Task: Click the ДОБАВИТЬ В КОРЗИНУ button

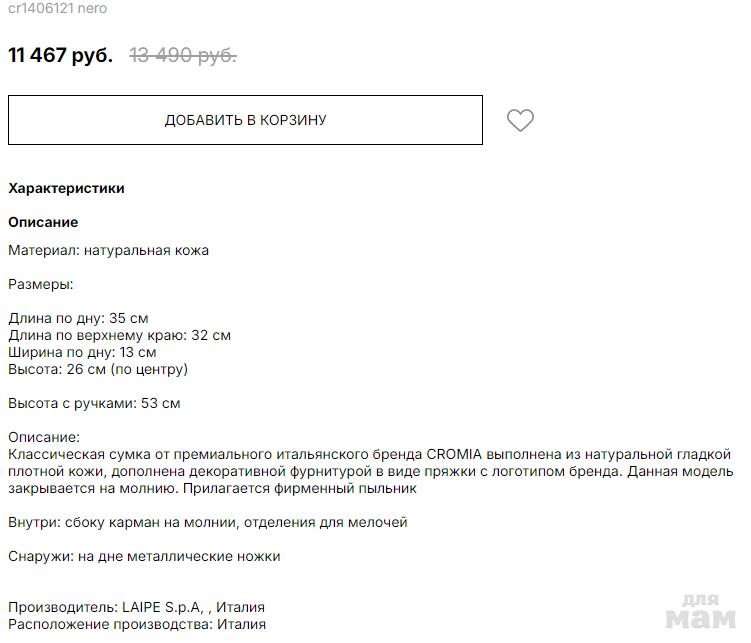Action: 245,121
